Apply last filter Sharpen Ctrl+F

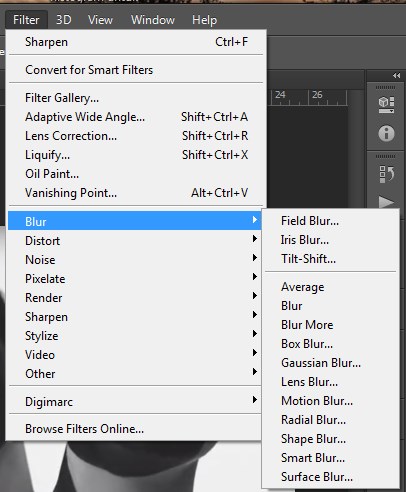pos(136,42)
